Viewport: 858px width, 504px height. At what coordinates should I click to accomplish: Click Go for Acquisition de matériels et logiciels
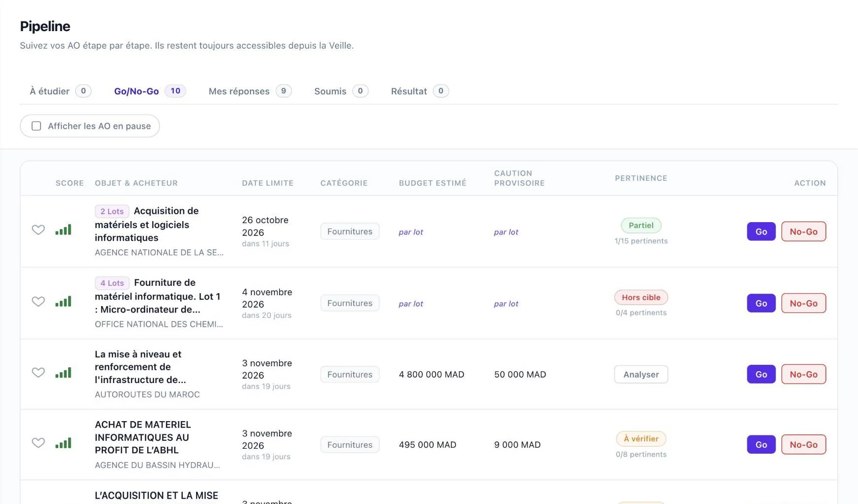(761, 232)
